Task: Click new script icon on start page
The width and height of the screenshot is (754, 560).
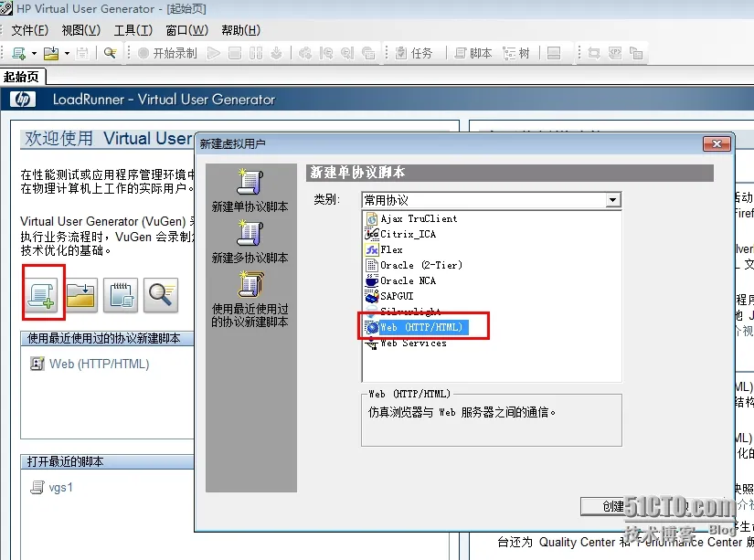Action: click(x=42, y=295)
